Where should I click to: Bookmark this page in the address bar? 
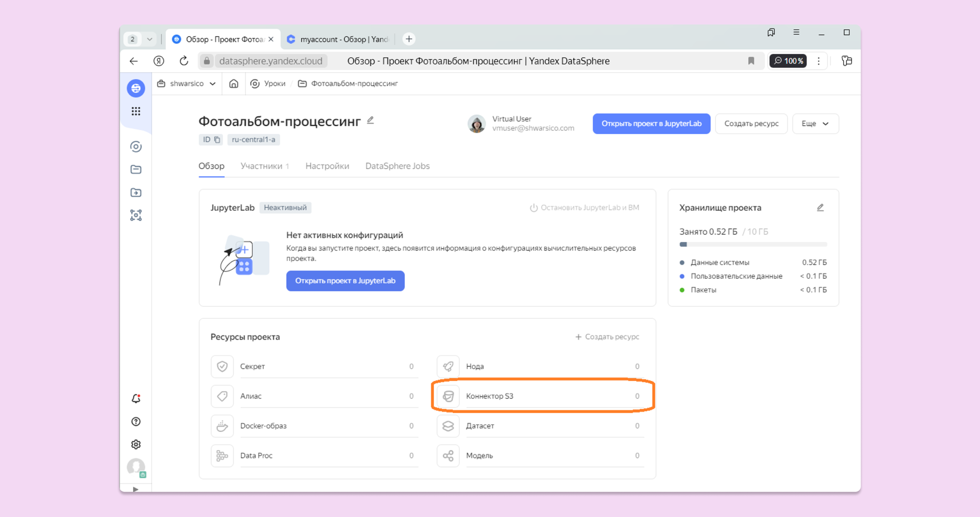tap(751, 61)
